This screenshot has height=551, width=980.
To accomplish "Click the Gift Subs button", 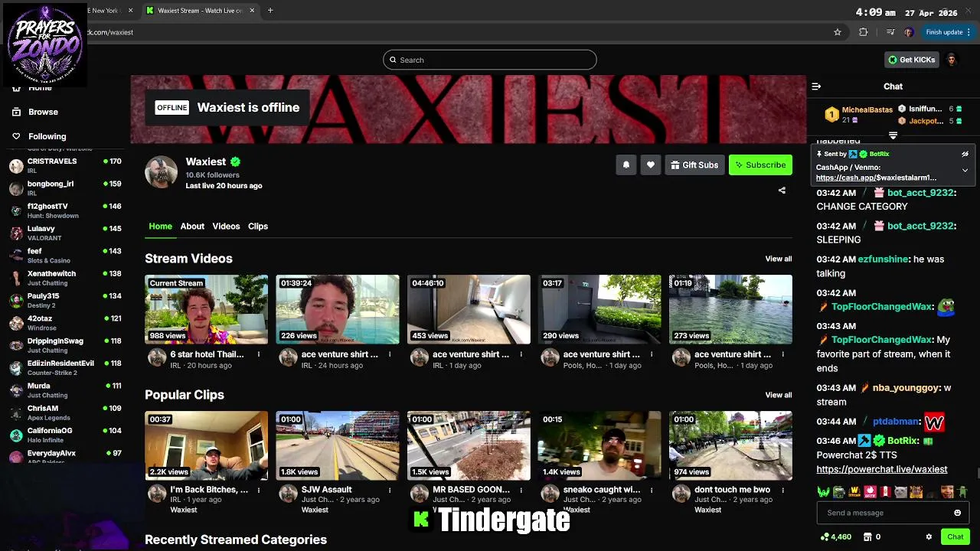I will [x=694, y=165].
